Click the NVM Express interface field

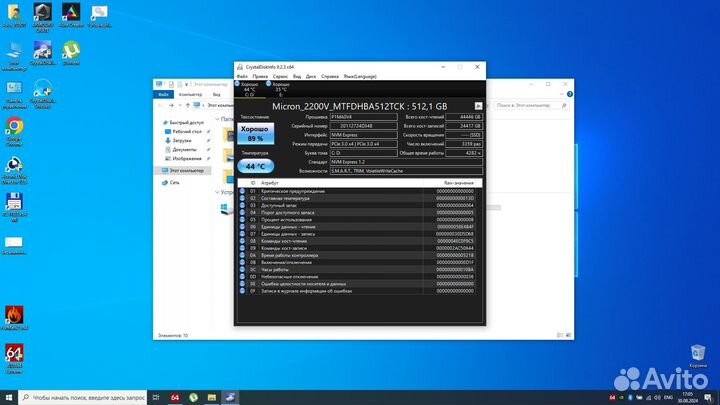point(363,135)
